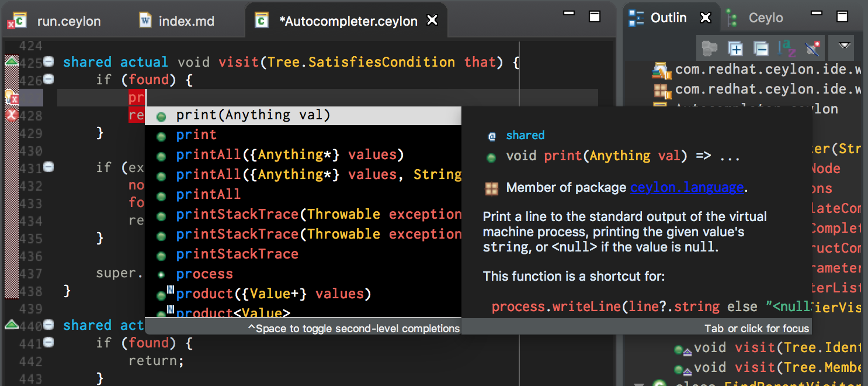This screenshot has height=386, width=868.
Task: Choose the plain print completion proposal
Action: click(x=303, y=135)
